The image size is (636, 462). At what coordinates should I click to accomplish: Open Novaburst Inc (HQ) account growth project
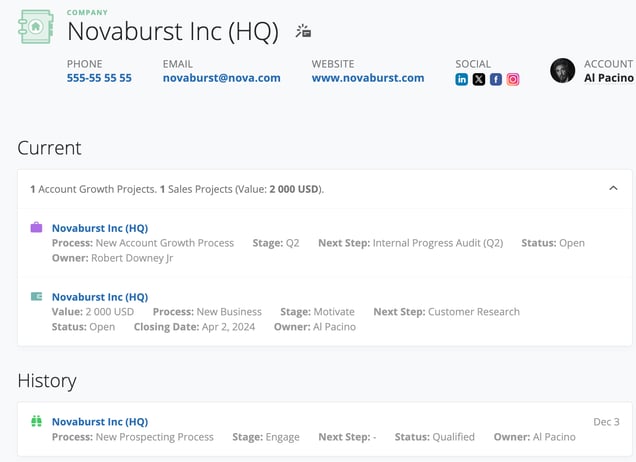point(100,228)
